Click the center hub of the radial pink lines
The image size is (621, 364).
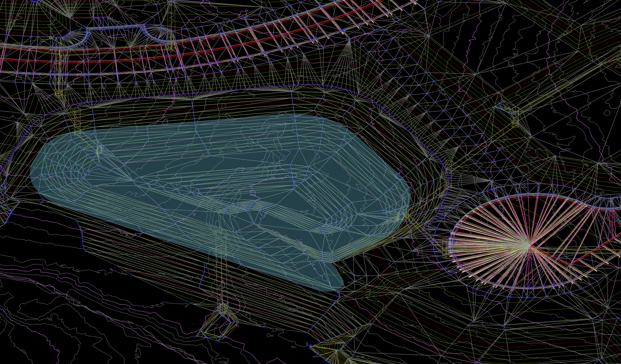click(x=530, y=245)
